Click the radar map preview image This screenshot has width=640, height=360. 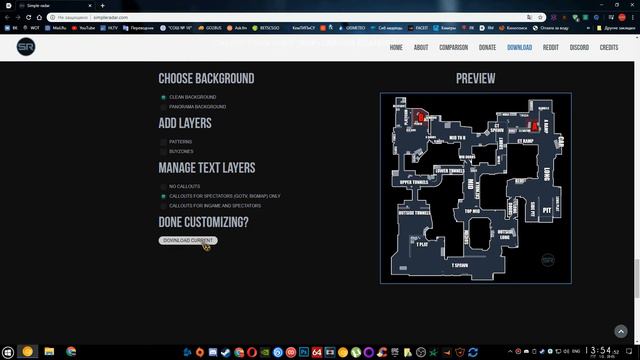[476, 188]
